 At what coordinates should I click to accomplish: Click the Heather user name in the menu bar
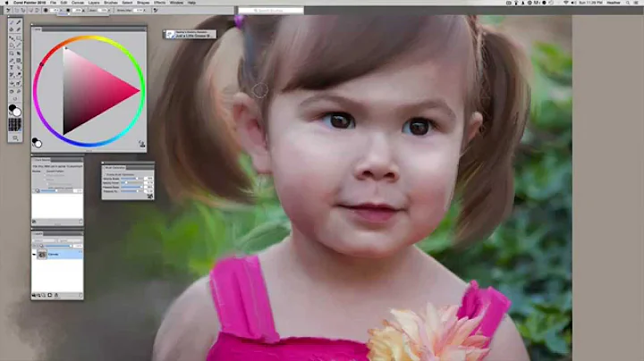click(614, 3)
